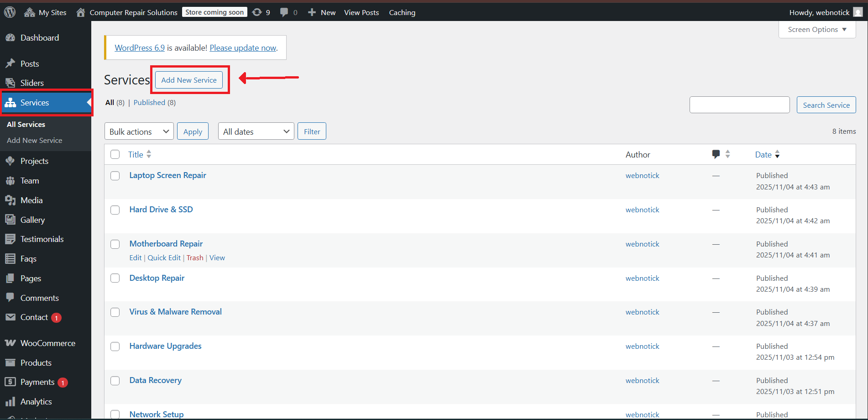Expand the Screen Options panel
868x420 pixels.
(817, 30)
